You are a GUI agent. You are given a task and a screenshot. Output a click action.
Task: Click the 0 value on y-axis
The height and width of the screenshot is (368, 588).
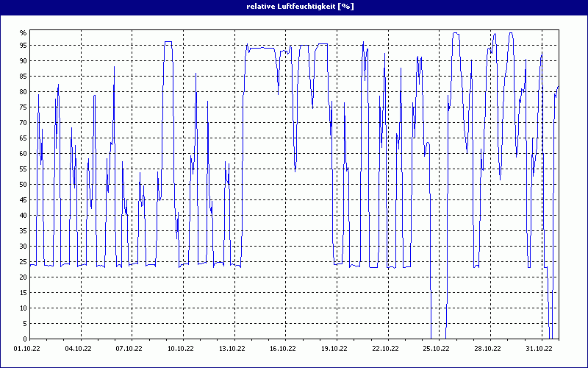(24, 339)
